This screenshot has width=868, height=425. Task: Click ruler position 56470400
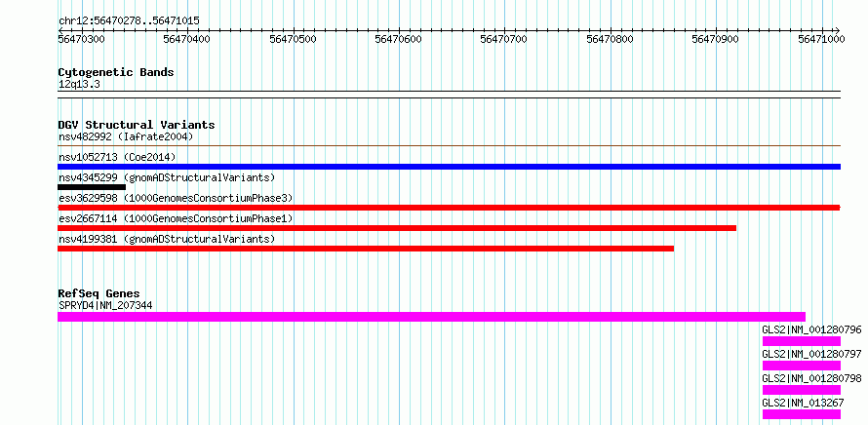tap(187, 39)
